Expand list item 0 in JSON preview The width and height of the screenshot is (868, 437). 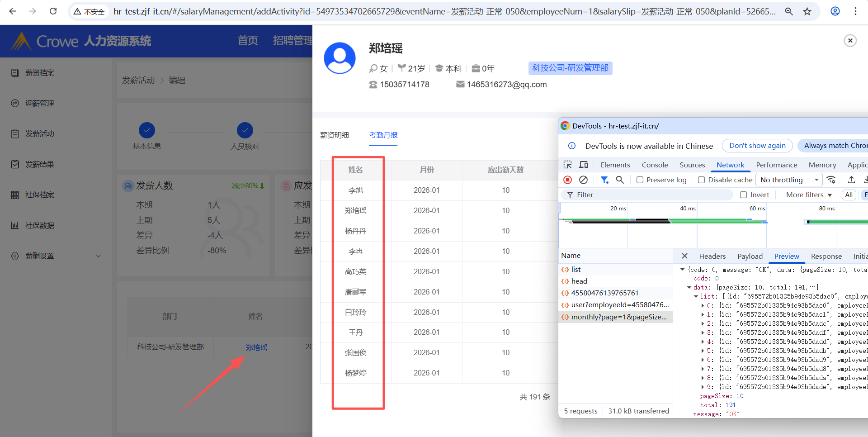[703, 306]
